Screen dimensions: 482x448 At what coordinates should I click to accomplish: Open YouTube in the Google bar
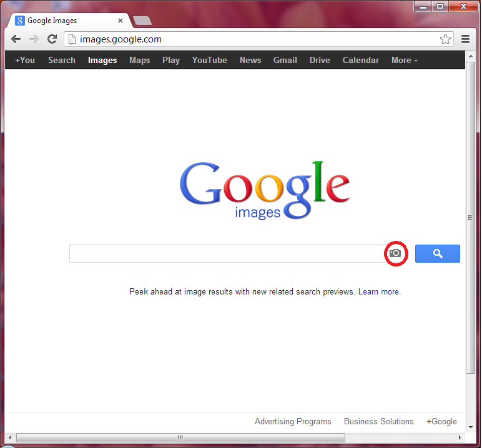pos(210,61)
